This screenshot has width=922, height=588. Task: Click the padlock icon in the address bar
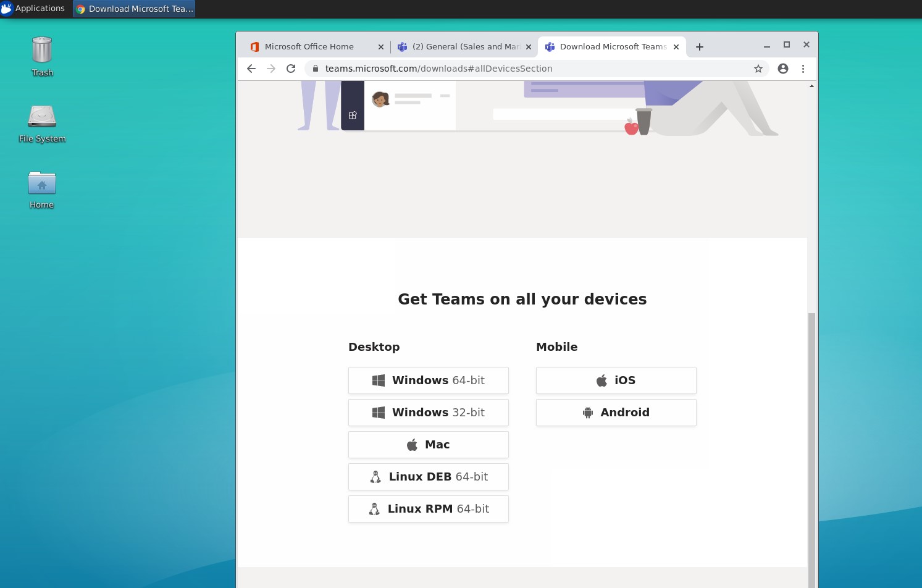click(315, 69)
